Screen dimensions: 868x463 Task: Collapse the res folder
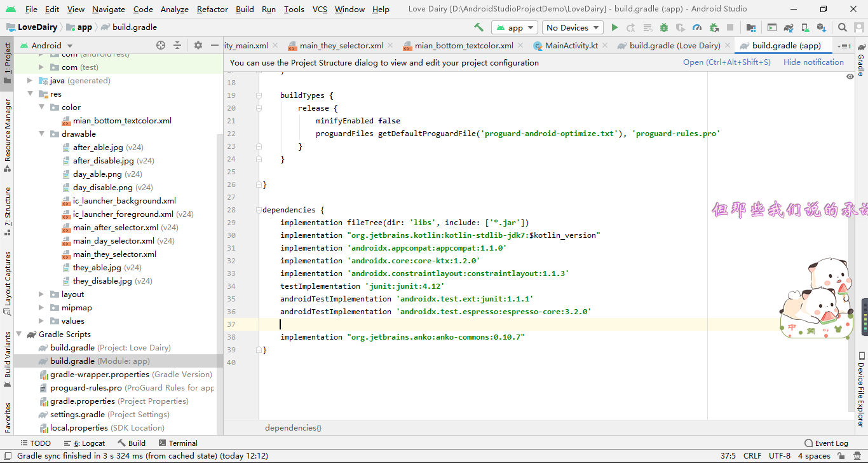30,94
